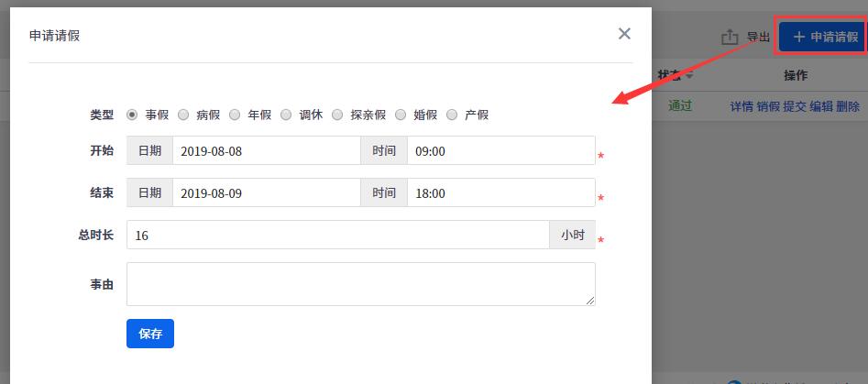
Task: Click the 编辑 link in the row
Action: click(821, 107)
